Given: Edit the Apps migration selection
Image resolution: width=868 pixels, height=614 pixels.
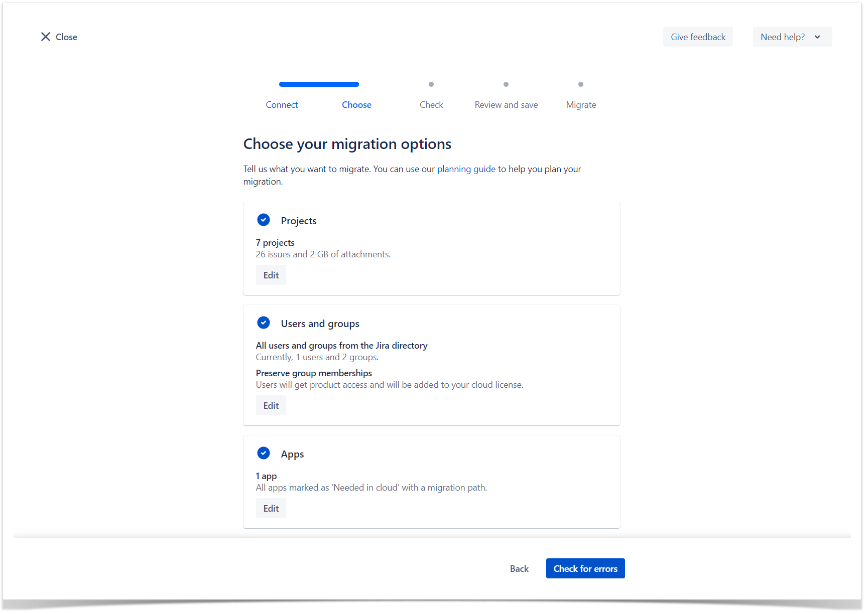Looking at the screenshot, I should (x=271, y=509).
